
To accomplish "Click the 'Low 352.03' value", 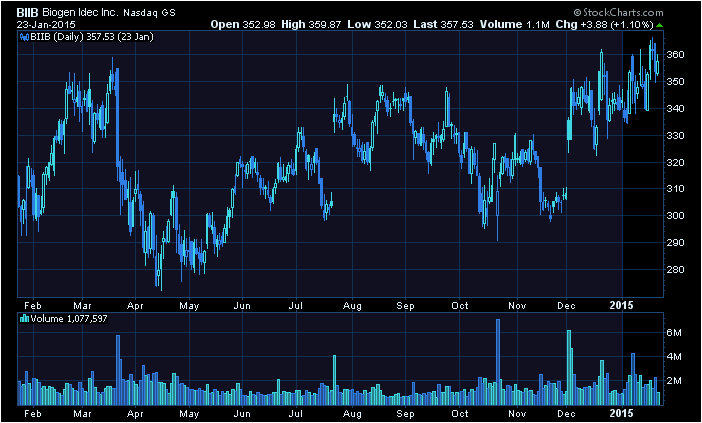I will point(377,25).
